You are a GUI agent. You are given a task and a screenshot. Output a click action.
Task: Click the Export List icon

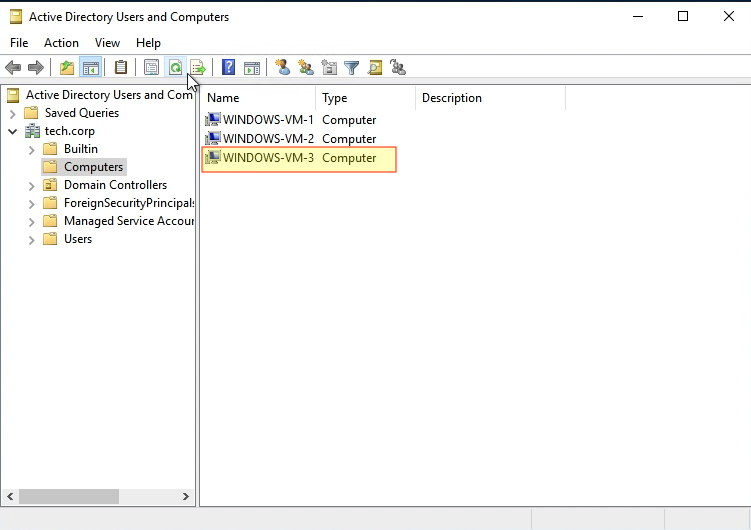click(x=198, y=68)
